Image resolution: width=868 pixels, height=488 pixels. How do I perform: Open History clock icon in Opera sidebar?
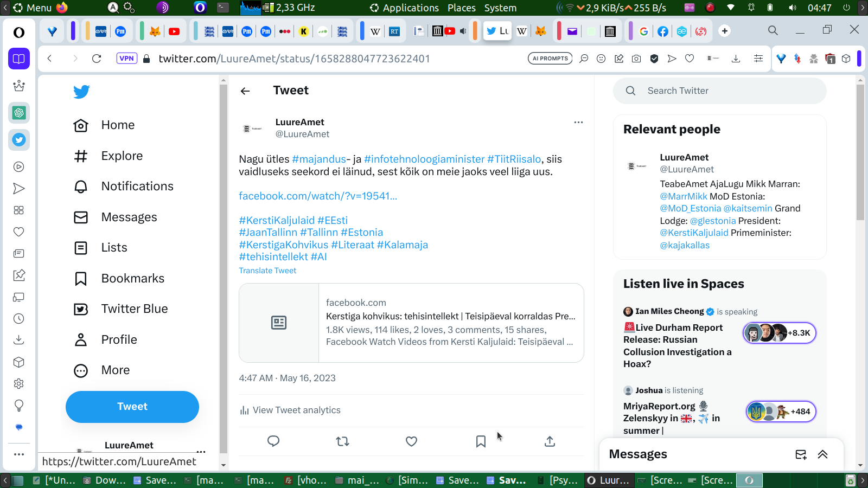tap(19, 319)
